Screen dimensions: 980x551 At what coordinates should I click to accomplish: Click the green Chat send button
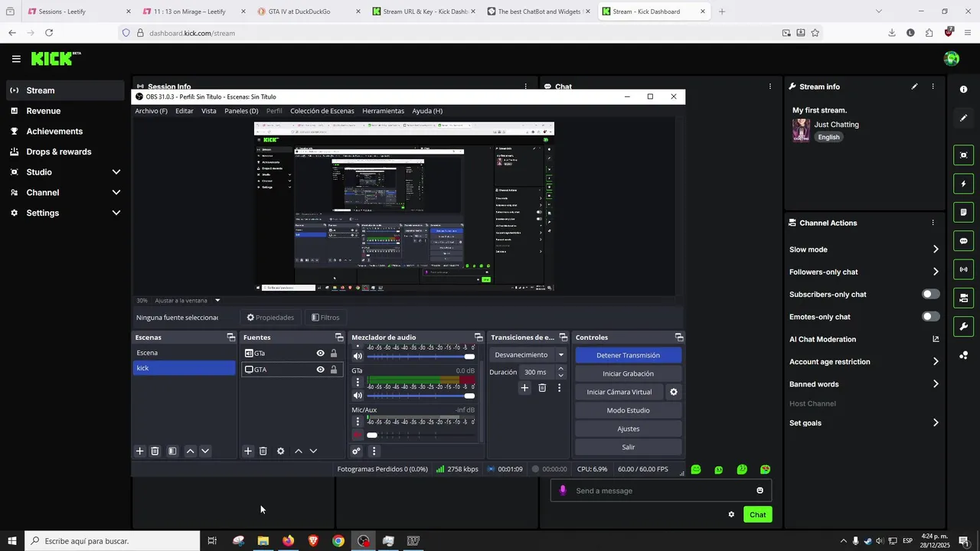click(x=757, y=514)
